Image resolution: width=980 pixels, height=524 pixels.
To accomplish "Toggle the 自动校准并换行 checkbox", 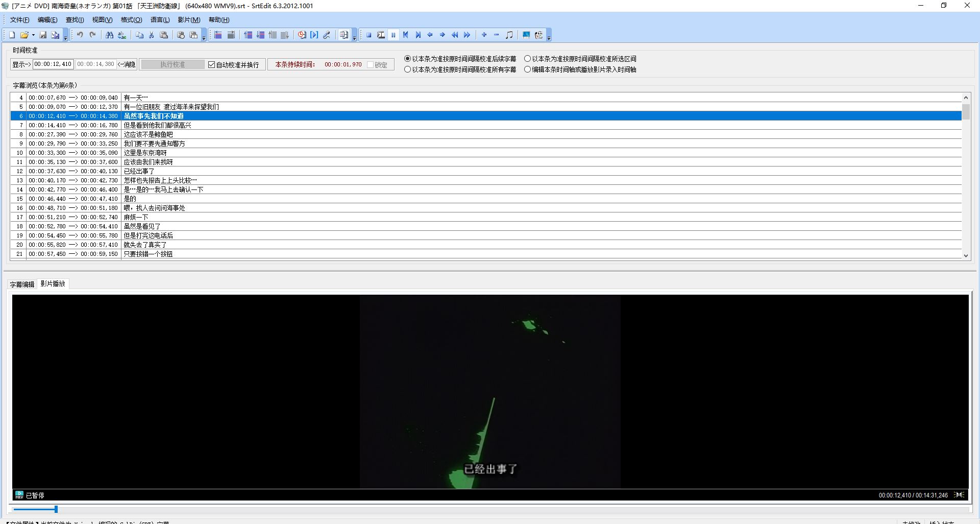I will pyautogui.click(x=212, y=64).
